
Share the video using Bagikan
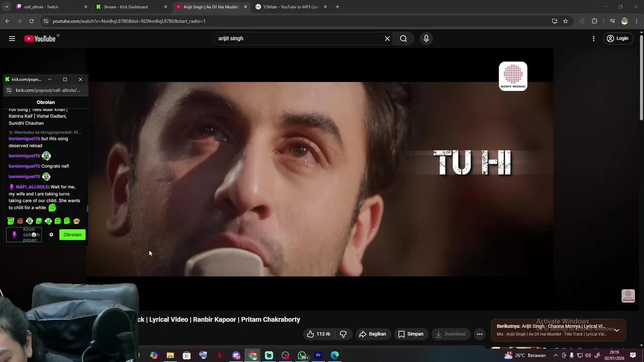(372, 334)
